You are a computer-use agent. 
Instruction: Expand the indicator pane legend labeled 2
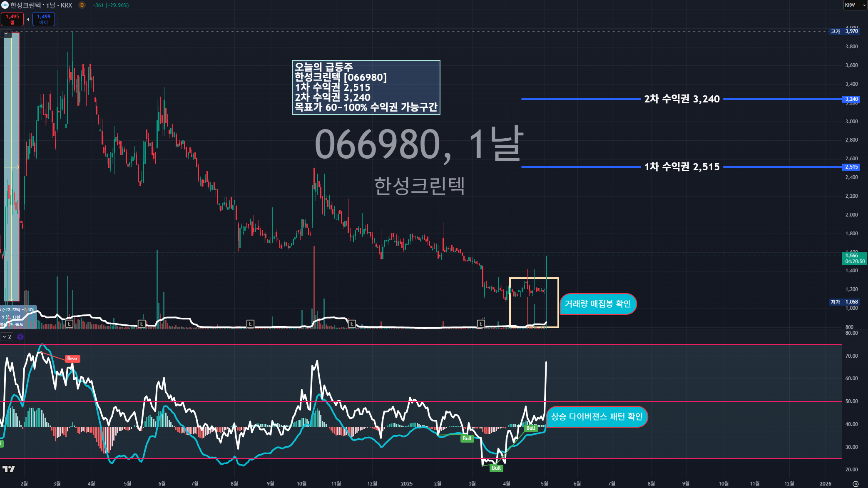click(x=7, y=336)
